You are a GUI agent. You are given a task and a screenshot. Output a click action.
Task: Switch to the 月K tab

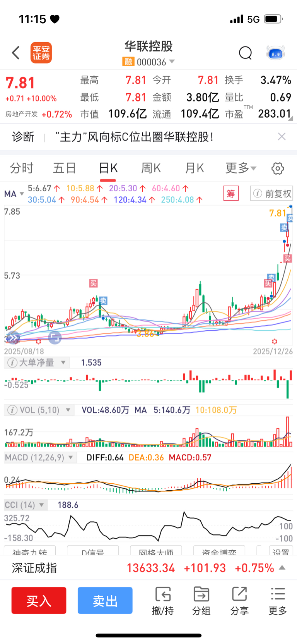pos(194,168)
